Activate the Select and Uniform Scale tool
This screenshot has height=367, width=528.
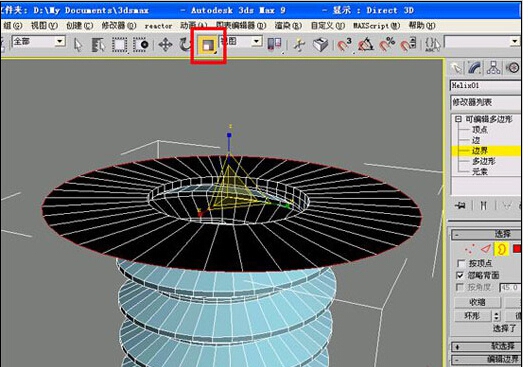[208, 45]
